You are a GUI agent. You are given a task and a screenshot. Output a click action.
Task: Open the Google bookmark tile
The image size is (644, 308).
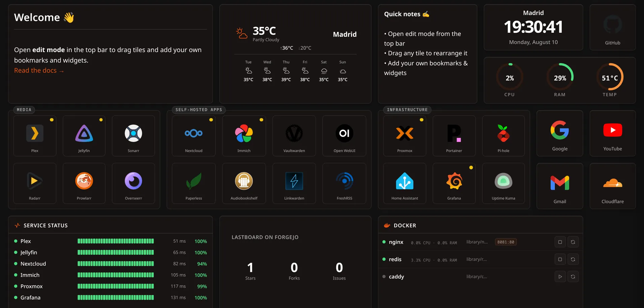[560, 133]
